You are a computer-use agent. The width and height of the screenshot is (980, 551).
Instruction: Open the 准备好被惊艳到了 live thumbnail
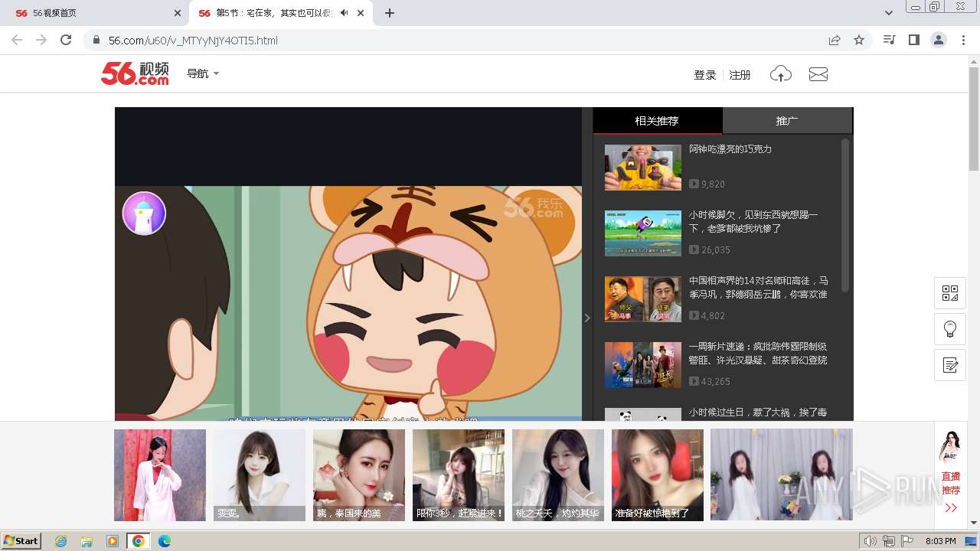pyautogui.click(x=658, y=475)
